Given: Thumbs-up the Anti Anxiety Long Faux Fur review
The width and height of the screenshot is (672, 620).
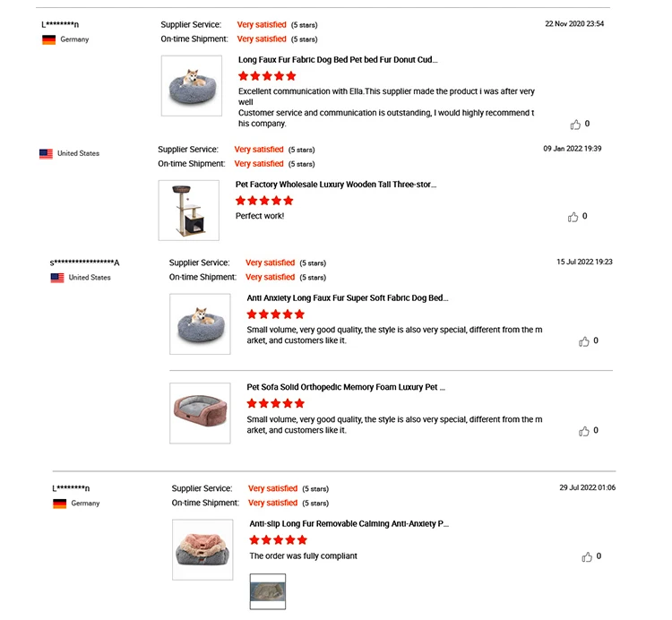Looking at the screenshot, I should point(584,341).
